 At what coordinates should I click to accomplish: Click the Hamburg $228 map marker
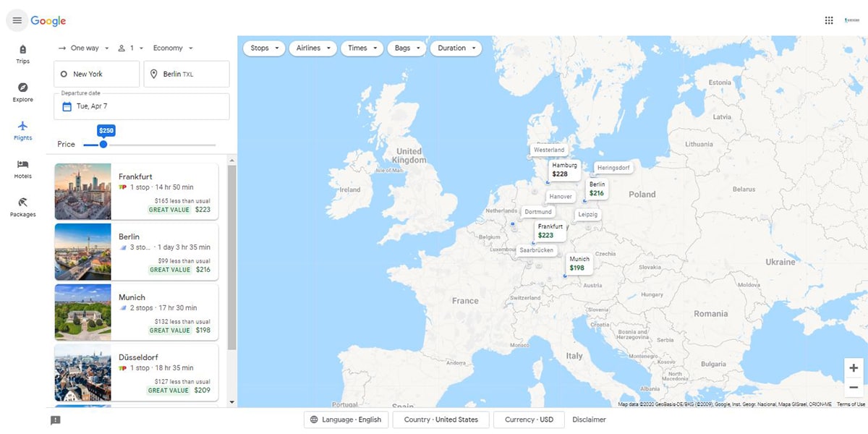pyautogui.click(x=565, y=170)
